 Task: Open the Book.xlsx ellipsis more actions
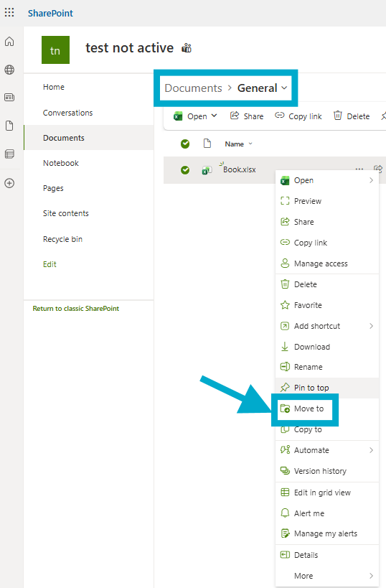[359, 169]
